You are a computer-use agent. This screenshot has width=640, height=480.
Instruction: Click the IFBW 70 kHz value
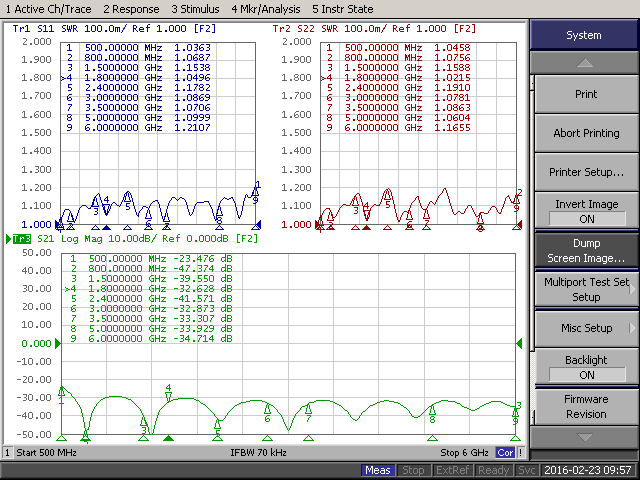[258, 453]
